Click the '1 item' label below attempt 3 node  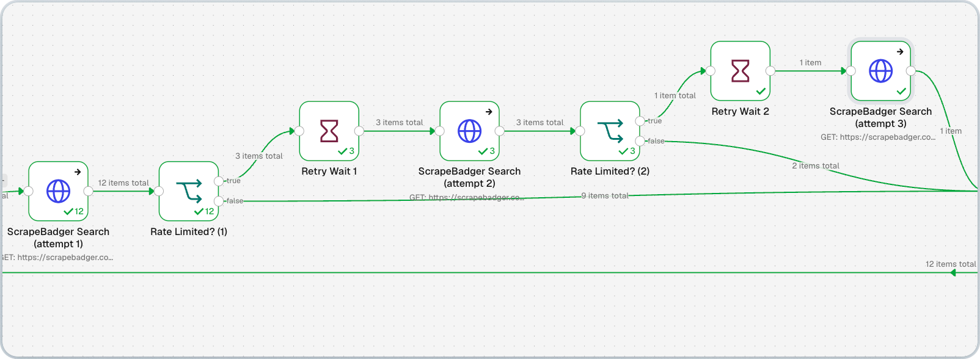pos(951,131)
